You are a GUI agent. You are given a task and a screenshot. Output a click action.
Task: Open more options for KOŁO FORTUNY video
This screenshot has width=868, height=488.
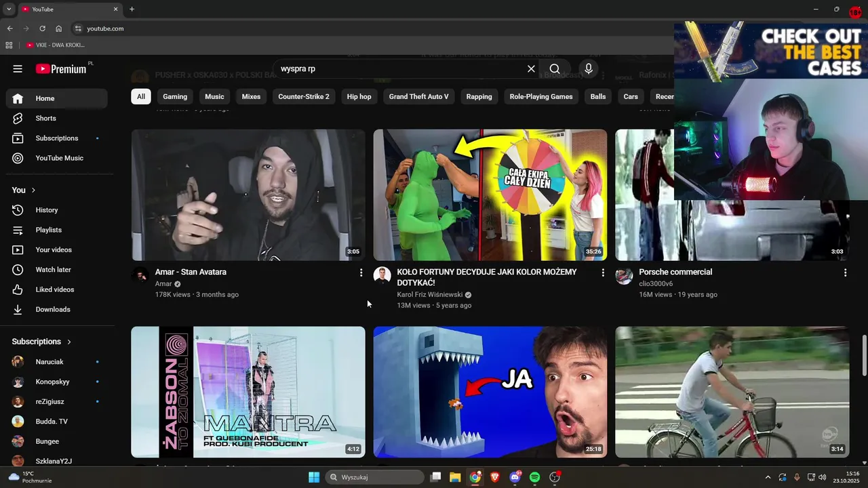[603, 272]
